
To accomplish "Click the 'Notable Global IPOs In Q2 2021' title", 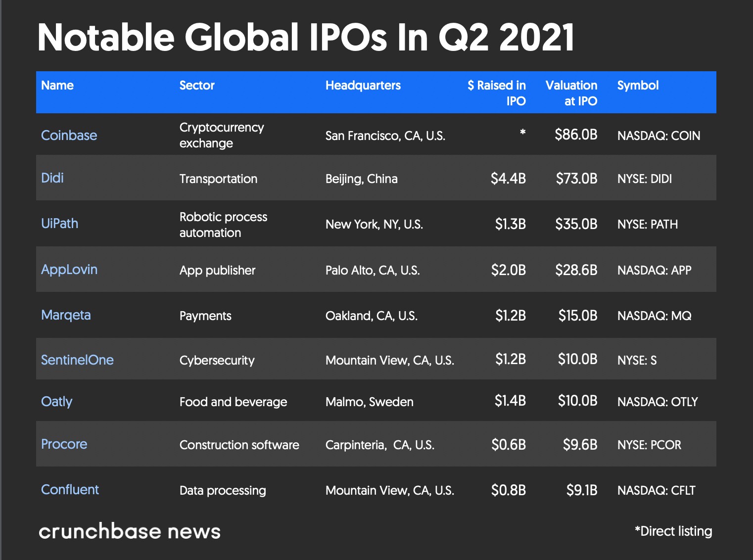I will 306,38.
